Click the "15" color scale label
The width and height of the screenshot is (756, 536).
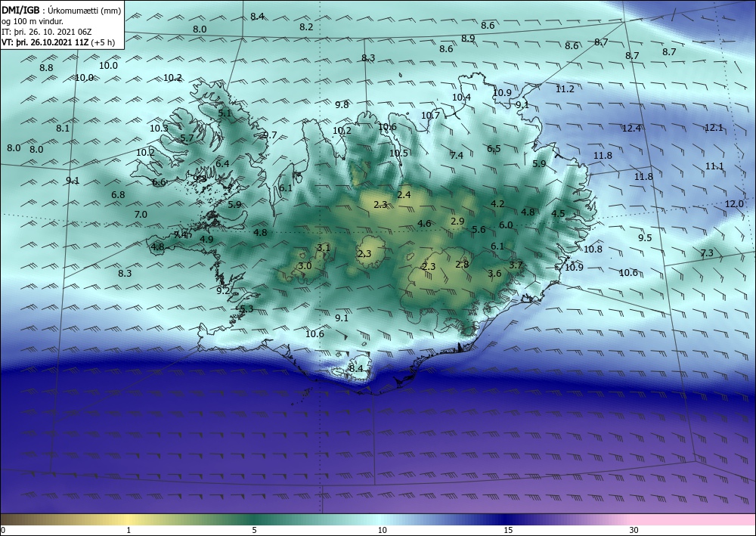[508, 531]
